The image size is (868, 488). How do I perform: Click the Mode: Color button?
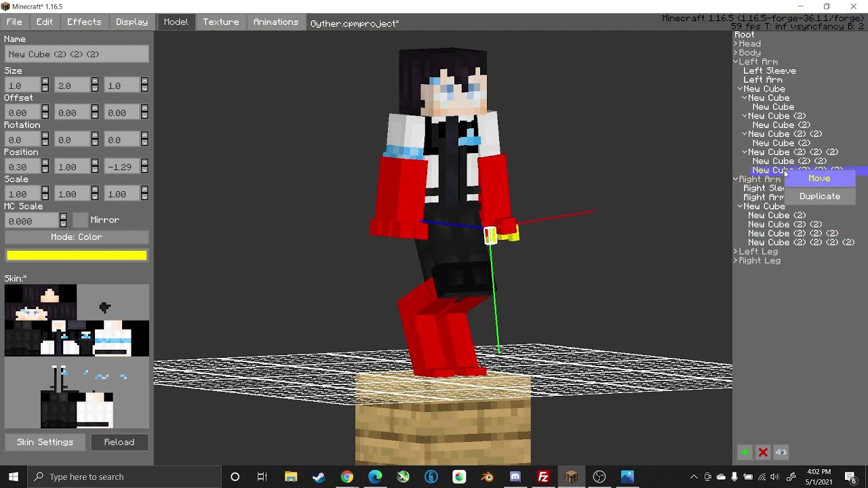[77, 237]
